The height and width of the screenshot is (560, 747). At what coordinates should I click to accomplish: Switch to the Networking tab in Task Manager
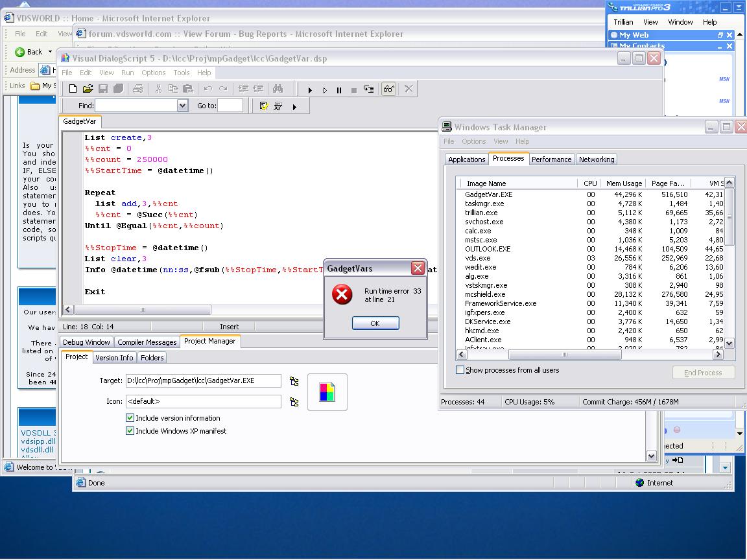point(597,159)
